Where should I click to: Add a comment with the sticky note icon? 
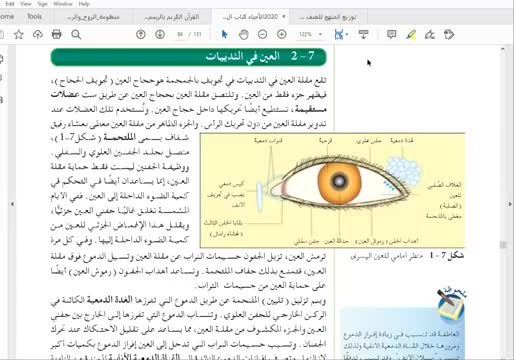click(392, 34)
